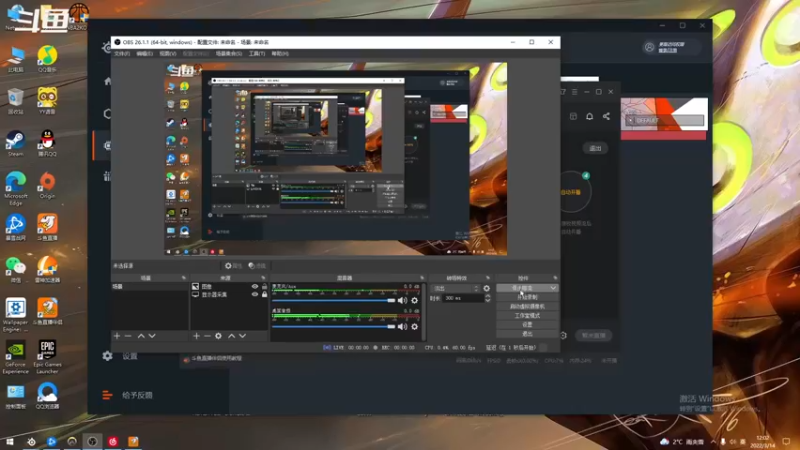The width and height of the screenshot is (800, 450).
Task: Open the Windows Start button
Action: [10, 441]
